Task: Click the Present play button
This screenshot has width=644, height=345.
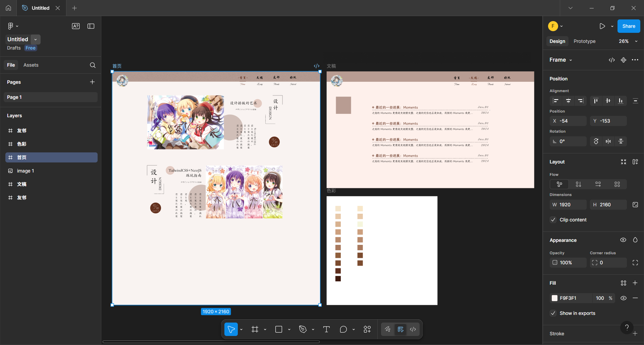Action: coord(602,26)
